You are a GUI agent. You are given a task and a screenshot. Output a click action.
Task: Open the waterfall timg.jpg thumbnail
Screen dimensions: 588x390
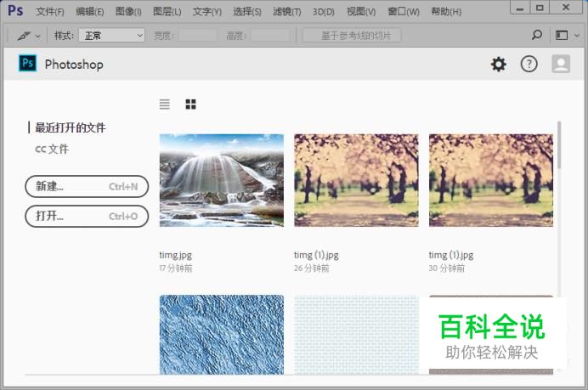(222, 180)
